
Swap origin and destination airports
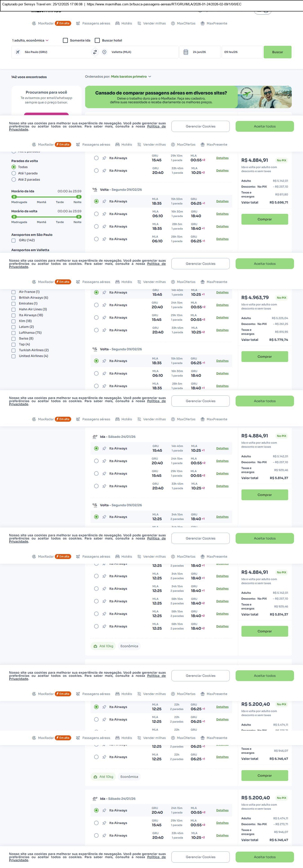(95, 52)
